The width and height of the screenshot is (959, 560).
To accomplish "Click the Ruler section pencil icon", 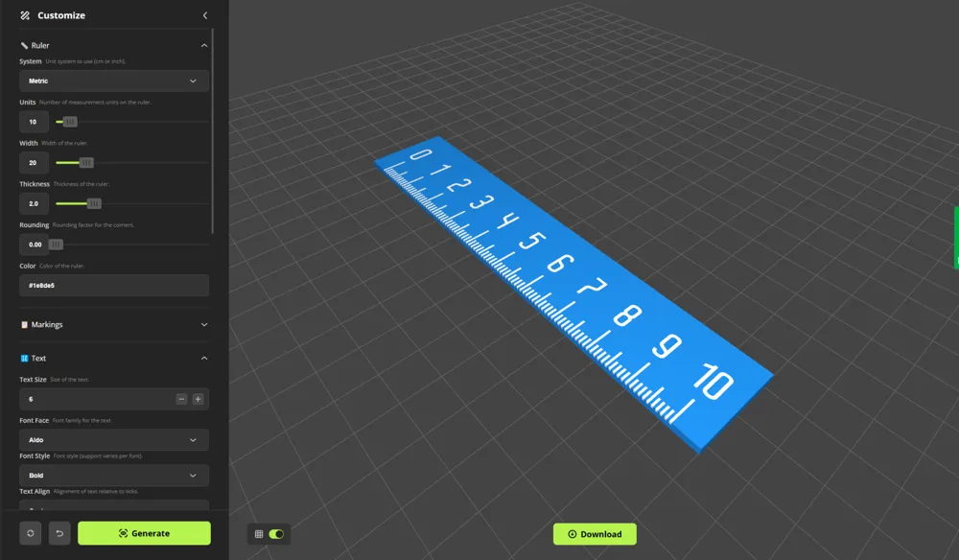I will [23, 45].
